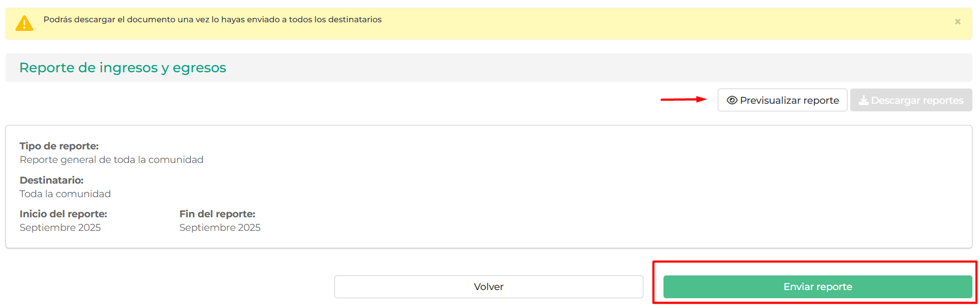Select the Fin del reporte label

pos(217,214)
